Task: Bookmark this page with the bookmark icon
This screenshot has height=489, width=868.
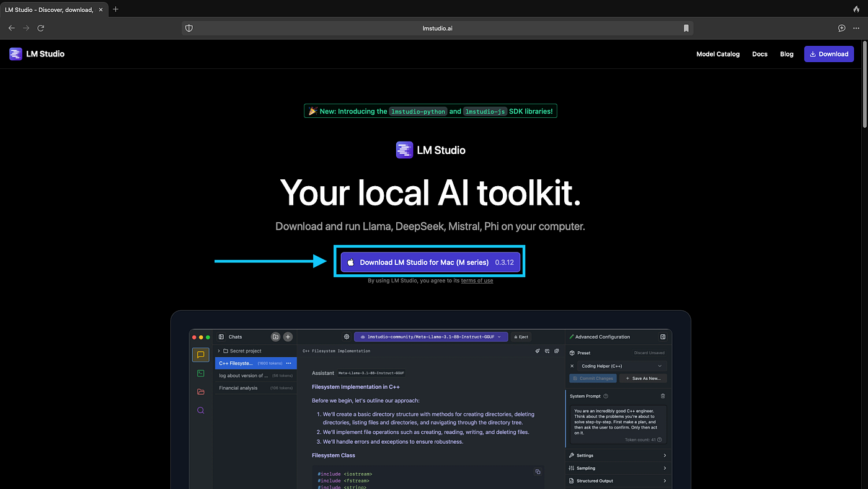Action: click(x=686, y=28)
